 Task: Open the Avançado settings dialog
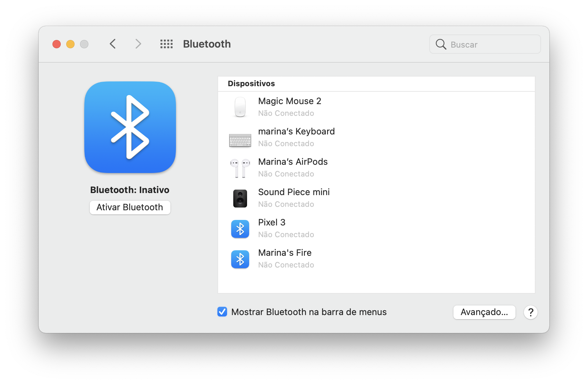tap(484, 312)
